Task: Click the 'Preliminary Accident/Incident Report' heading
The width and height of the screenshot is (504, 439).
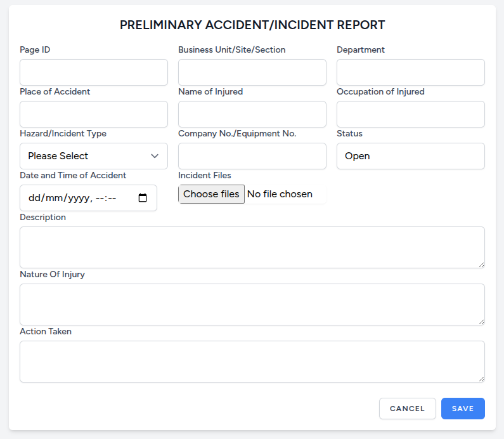Action: (252, 25)
